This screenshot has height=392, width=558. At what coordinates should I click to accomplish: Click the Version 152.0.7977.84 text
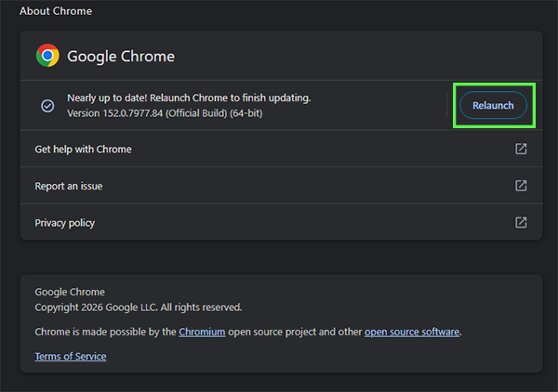pyautogui.click(x=165, y=113)
